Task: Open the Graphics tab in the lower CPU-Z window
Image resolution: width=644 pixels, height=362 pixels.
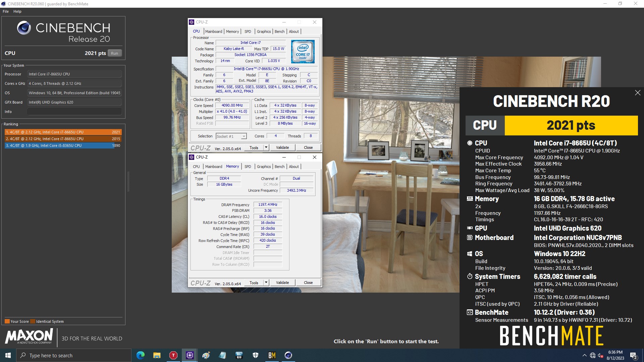Action: click(x=264, y=167)
